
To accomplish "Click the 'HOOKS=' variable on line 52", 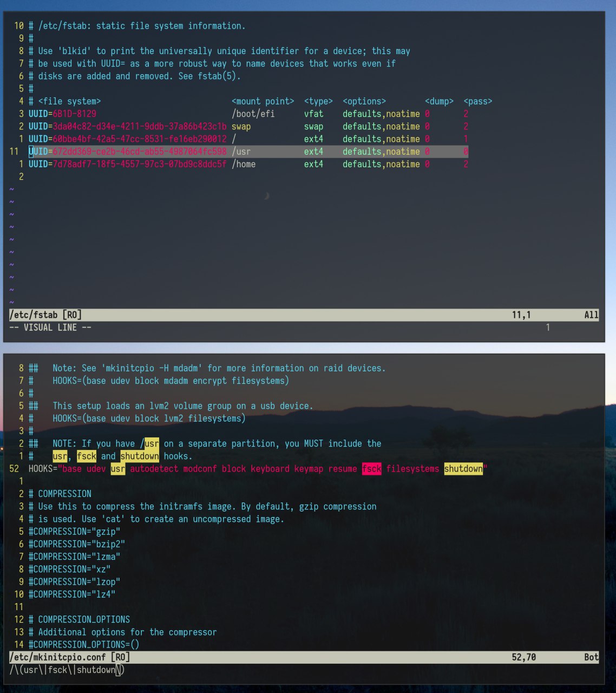I will pos(43,469).
